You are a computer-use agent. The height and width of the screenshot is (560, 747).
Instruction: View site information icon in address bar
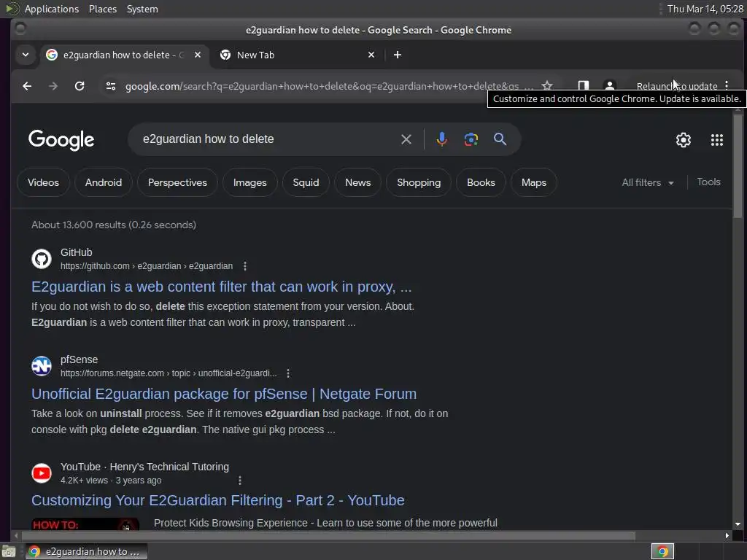[x=111, y=86]
